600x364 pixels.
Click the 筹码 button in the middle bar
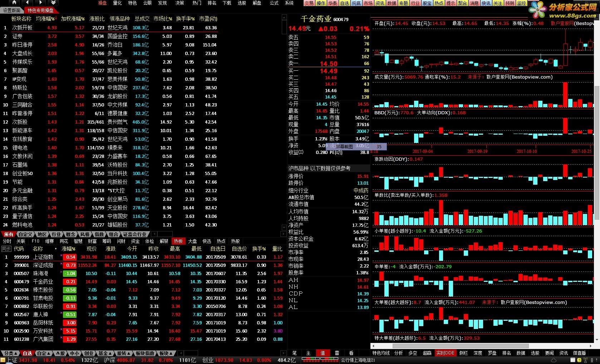[107, 241]
